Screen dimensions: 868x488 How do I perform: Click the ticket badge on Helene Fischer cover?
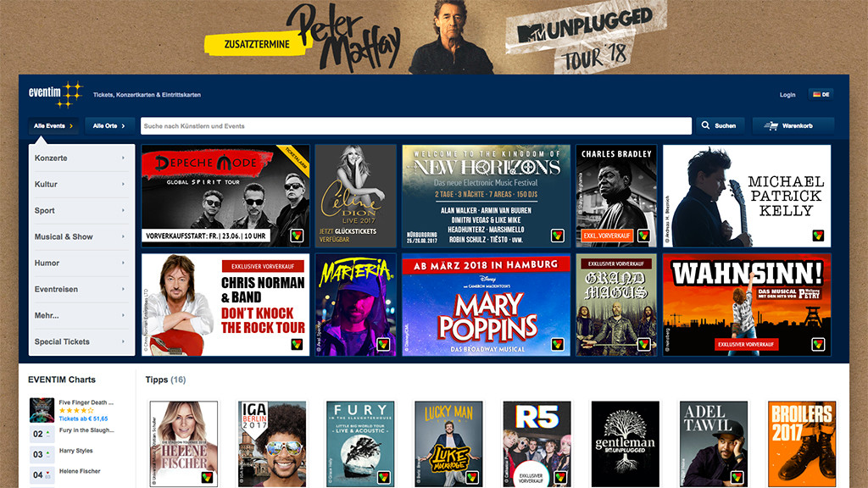coord(207,477)
